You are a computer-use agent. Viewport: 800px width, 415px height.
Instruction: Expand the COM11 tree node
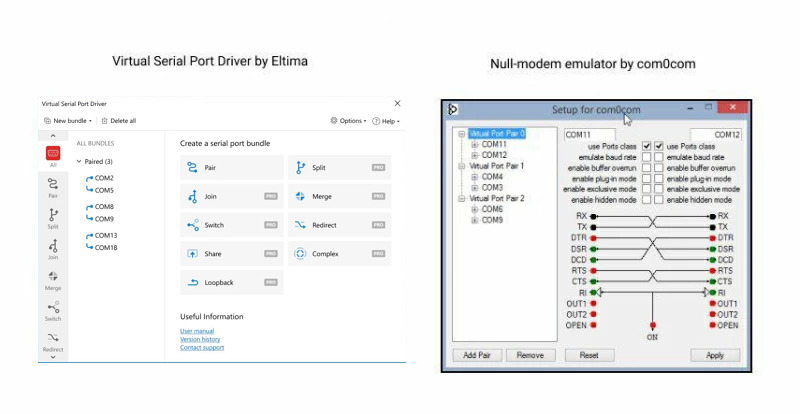(474, 144)
